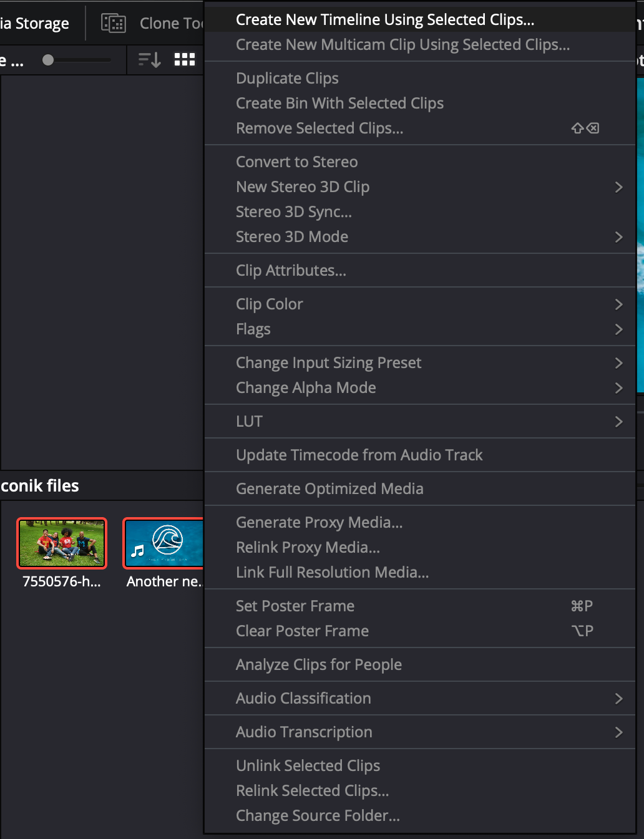
Task: Select the 7550576 video clip thumbnail
Action: click(x=62, y=543)
